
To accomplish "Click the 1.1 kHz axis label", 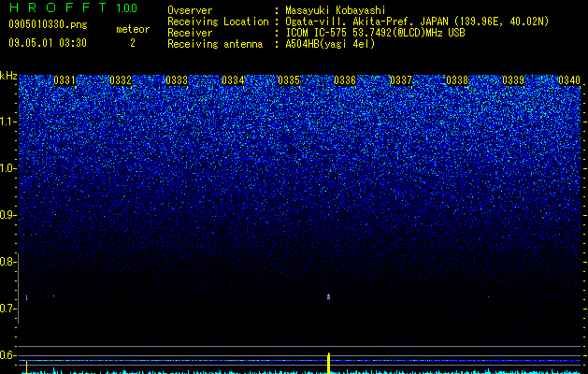I will (8, 122).
